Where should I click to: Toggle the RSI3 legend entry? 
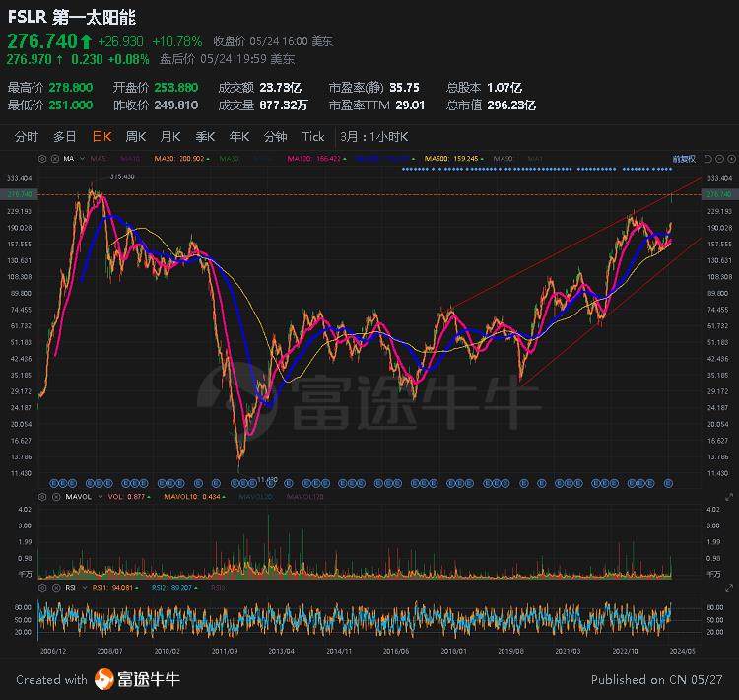pyautogui.click(x=218, y=588)
